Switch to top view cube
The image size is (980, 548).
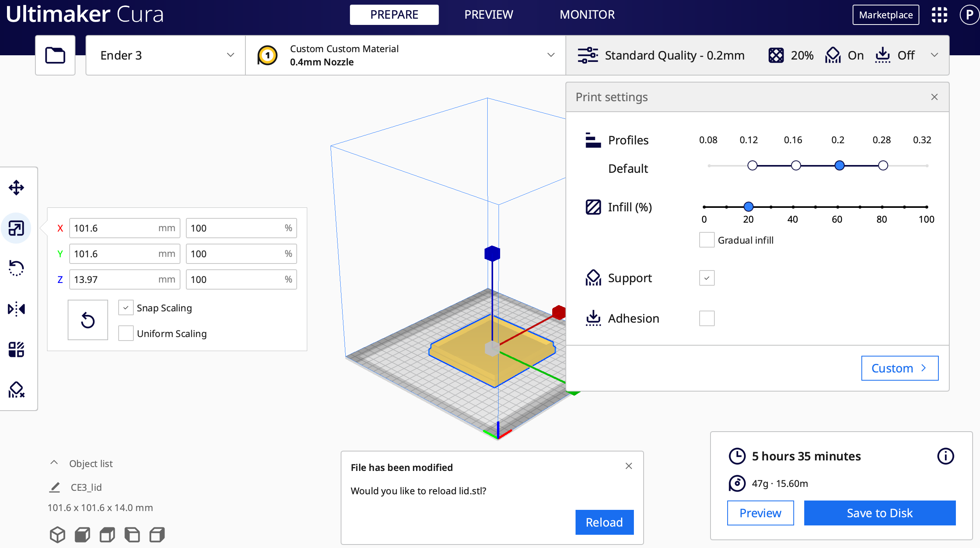(107, 535)
